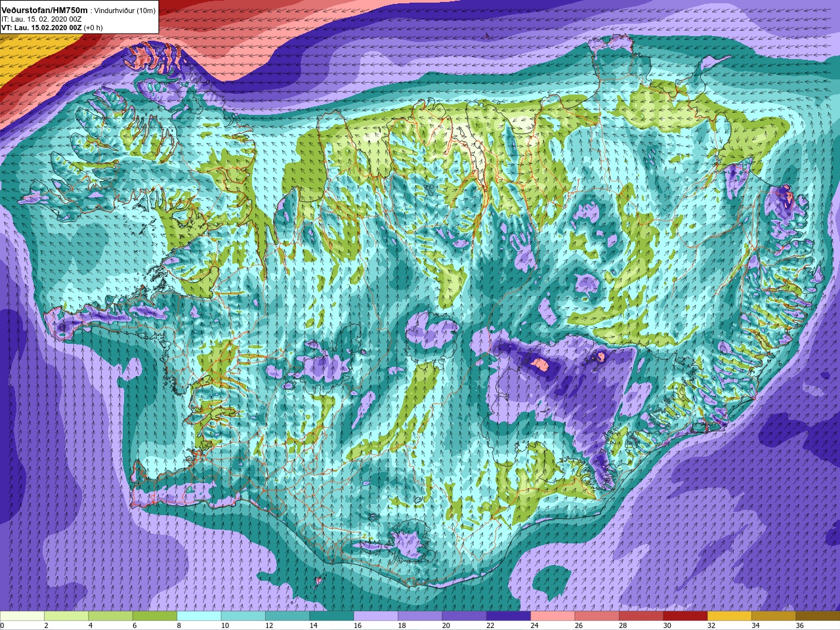Click the IT: Lau. 15. 02. 2020 00Z line
This screenshot has height=630, width=840.
pos(41,19)
